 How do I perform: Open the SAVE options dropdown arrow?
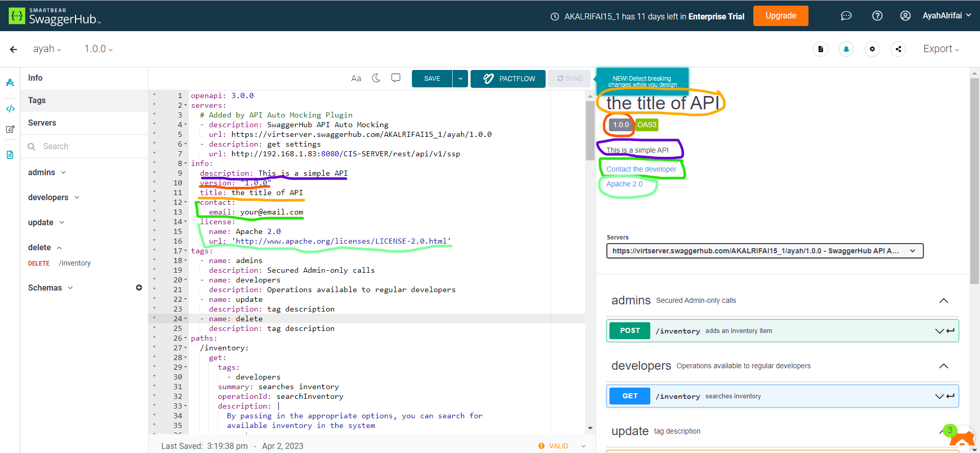[x=460, y=79]
